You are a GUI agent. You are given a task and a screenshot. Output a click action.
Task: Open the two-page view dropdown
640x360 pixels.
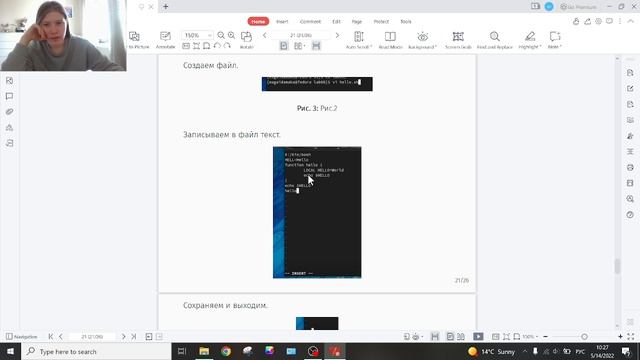(x=300, y=46)
